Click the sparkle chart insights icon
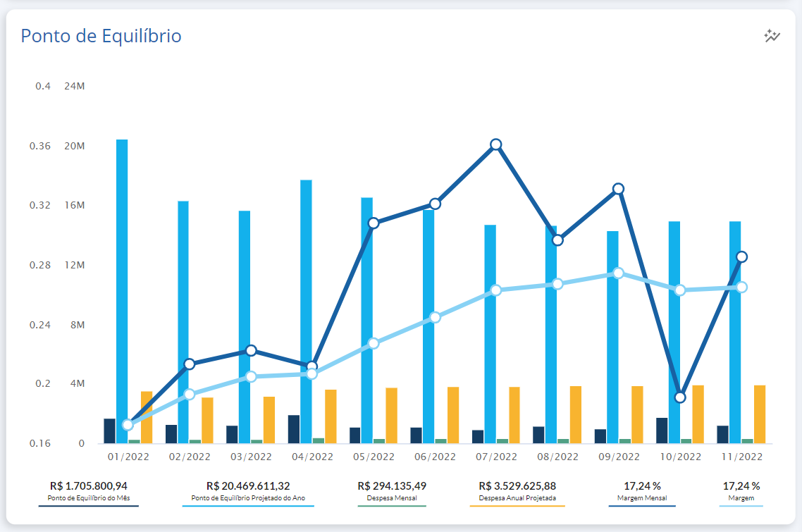The height and width of the screenshot is (532, 802). click(772, 36)
